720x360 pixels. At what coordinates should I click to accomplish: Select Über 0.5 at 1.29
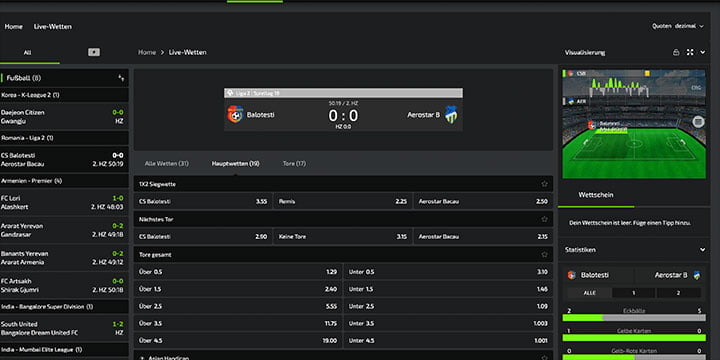coord(238,272)
